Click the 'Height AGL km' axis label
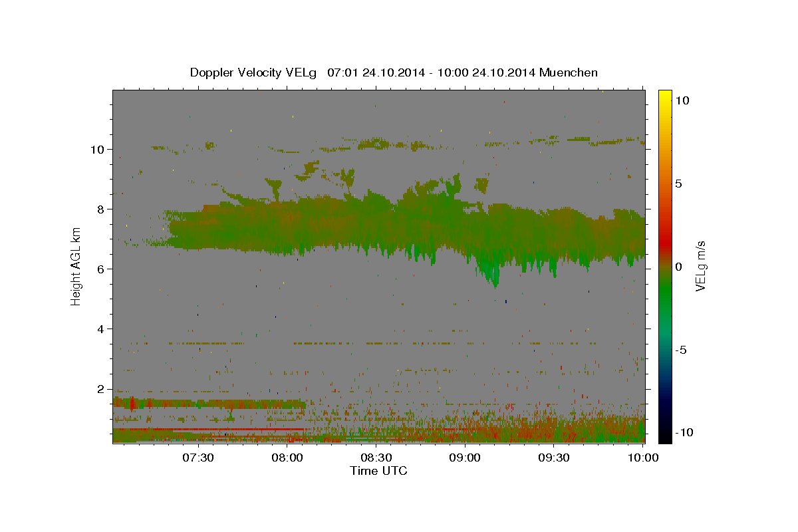798x532 pixels. (x=76, y=265)
